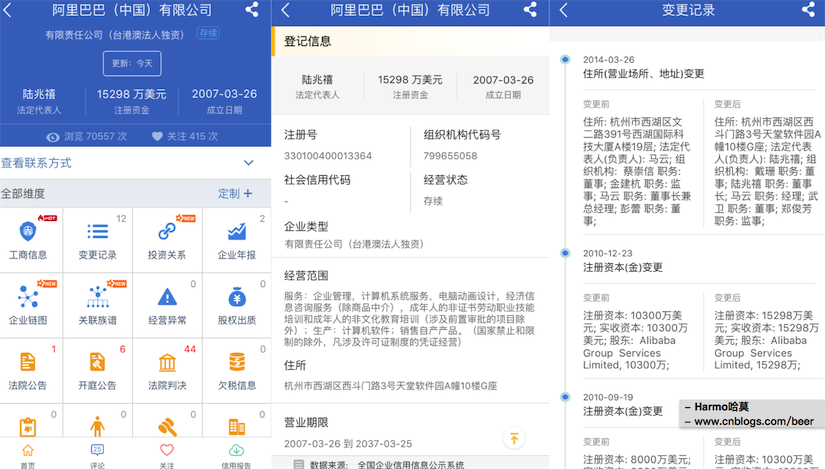Open 欠税信息 tile
This screenshot has width=825, height=469.
click(237, 371)
